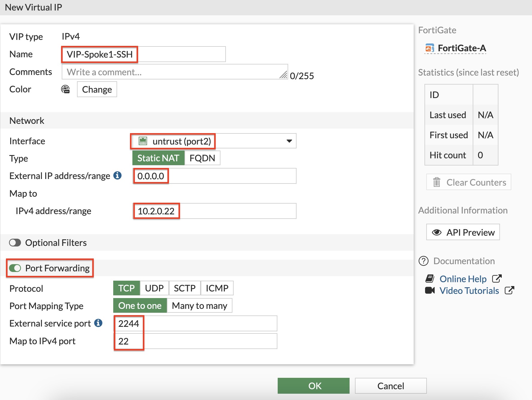Open the Online Help link
Image resolution: width=532 pixels, height=400 pixels.
[x=463, y=279]
